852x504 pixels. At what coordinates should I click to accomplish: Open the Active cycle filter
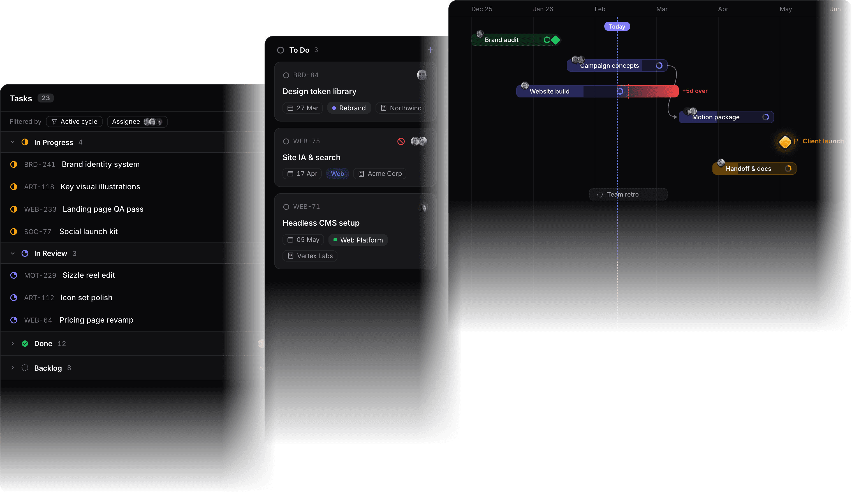(74, 122)
